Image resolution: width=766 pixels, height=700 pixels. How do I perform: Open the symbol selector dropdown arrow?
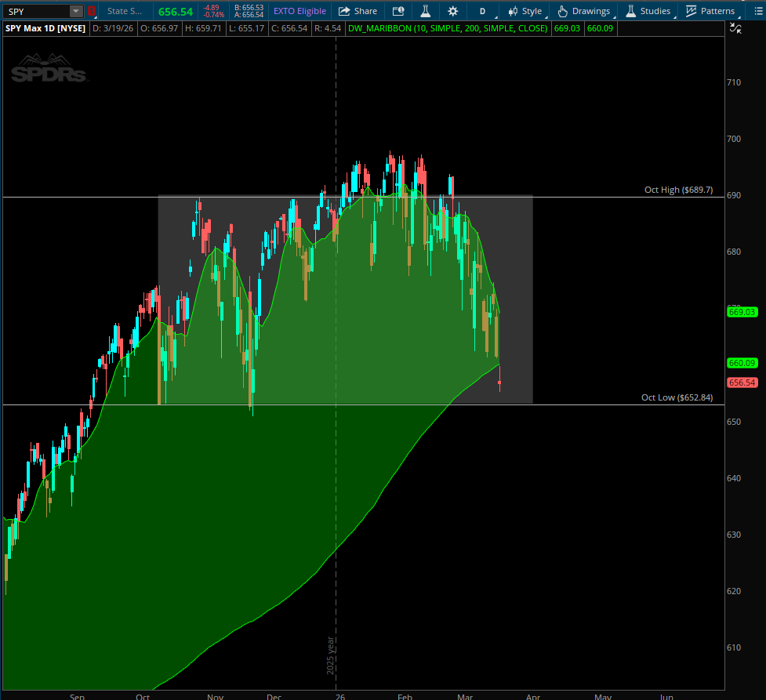(x=76, y=11)
